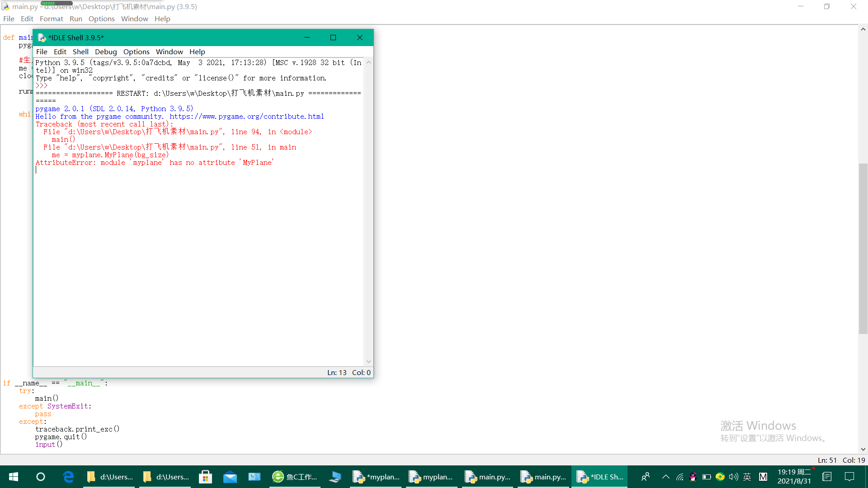This screenshot has height=488, width=868.
Task: Open the laptop icon app on taskbar
Action: tap(335, 477)
